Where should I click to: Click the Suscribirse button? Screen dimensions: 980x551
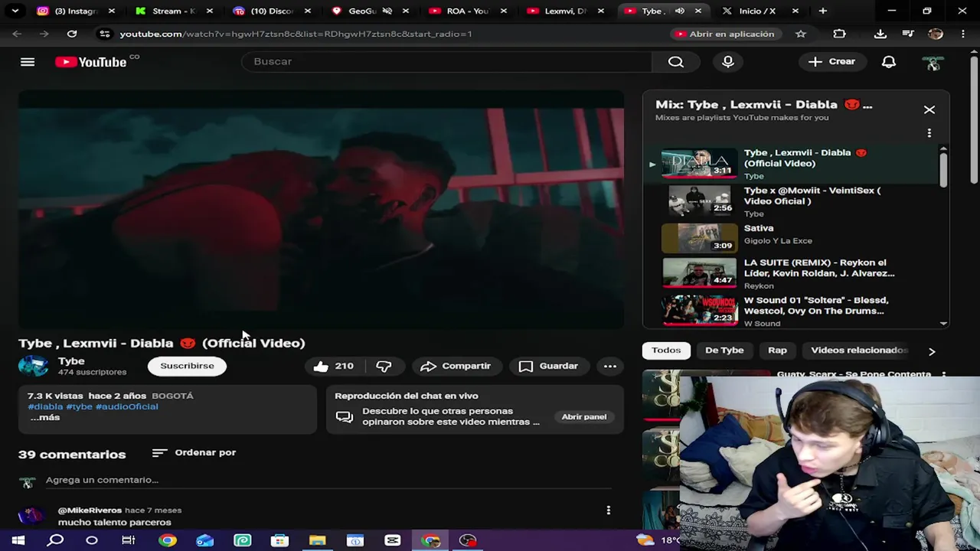coord(187,366)
